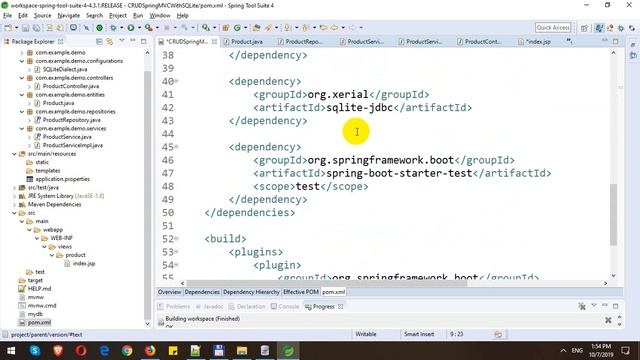Open Package Explorer view menu chevron
The image size is (640, 360).
point(122,41)
